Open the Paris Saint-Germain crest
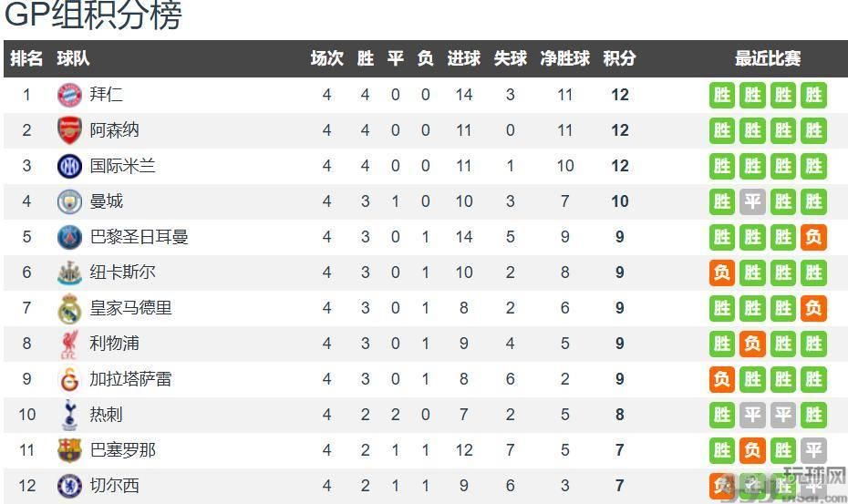This screenshot has height=504, width=848. (x=69, y=237)
